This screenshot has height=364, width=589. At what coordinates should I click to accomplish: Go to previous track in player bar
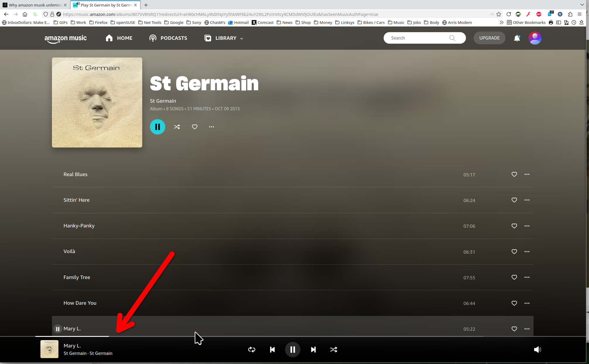coord(272,350)
